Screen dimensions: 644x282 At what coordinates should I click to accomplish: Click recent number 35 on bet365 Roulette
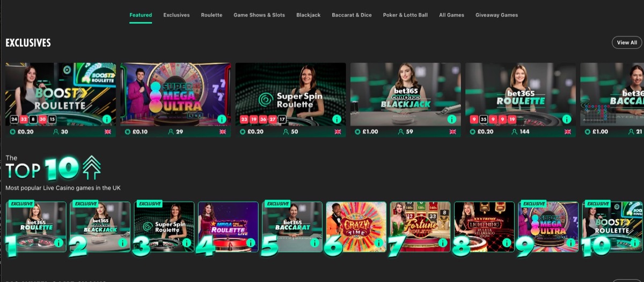484,119
